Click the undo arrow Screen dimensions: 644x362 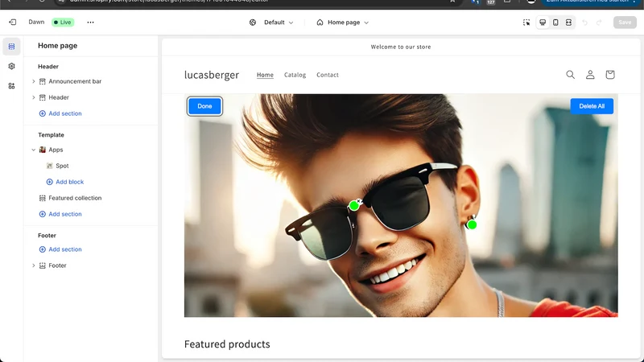pos(585,23)
